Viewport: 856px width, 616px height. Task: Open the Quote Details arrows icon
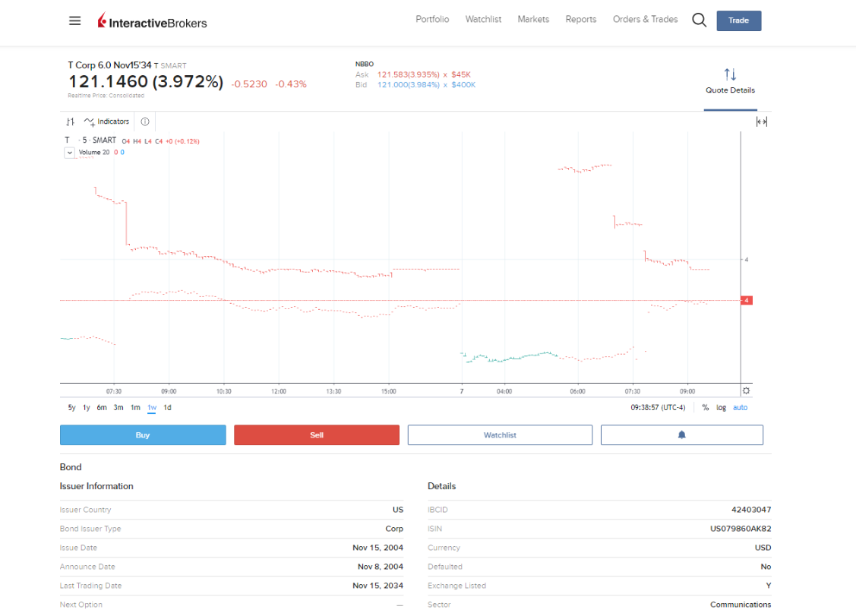coord(730,74)
